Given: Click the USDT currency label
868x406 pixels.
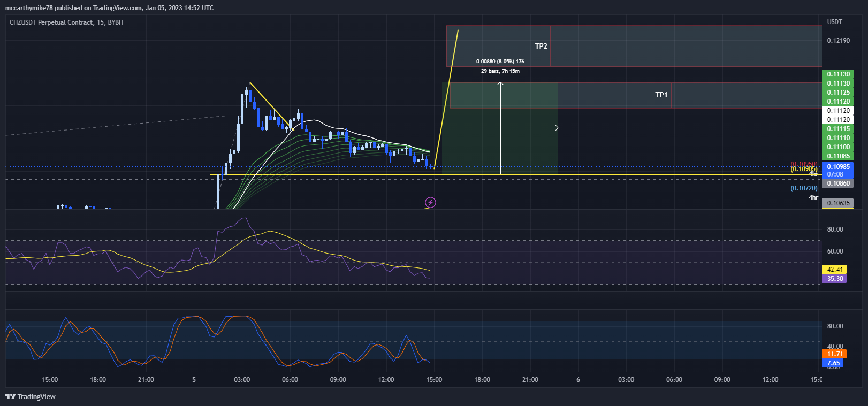Looking at the screenshot, I should [834, 22].
